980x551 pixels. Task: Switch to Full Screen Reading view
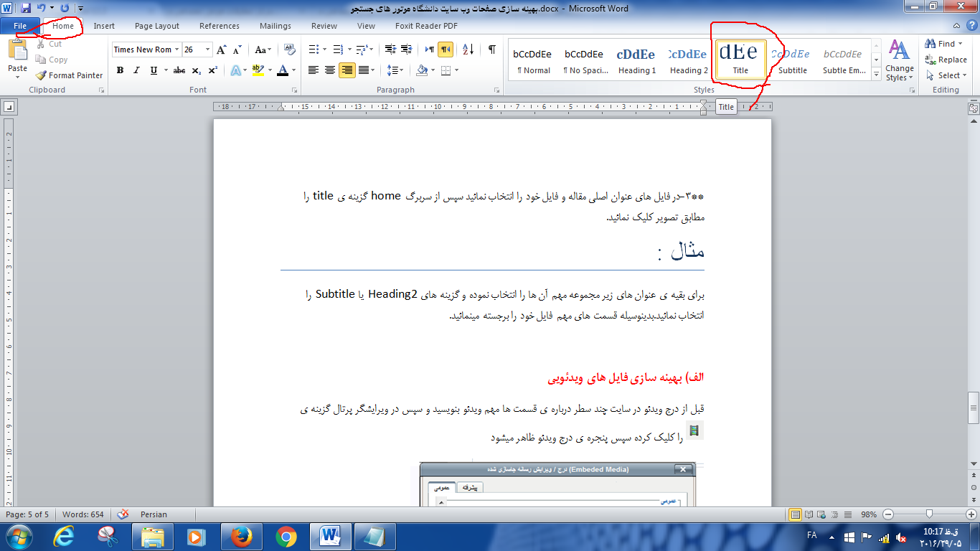(809, 514)
